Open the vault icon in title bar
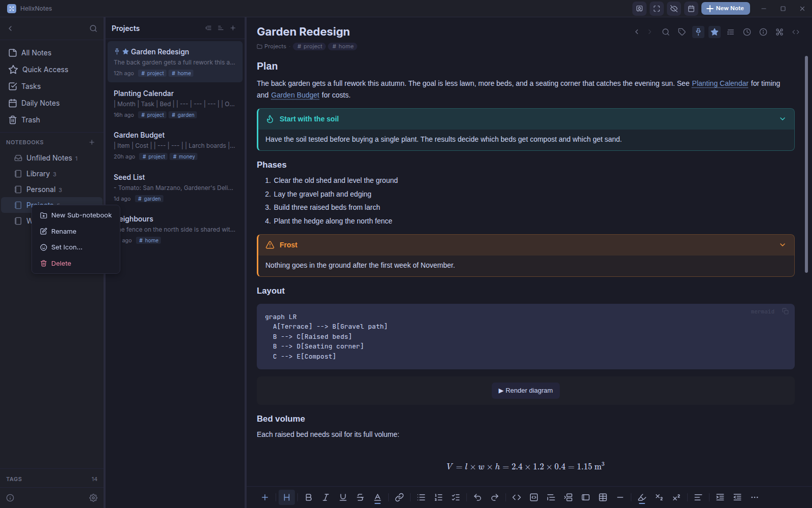 [x=639, y=9]
